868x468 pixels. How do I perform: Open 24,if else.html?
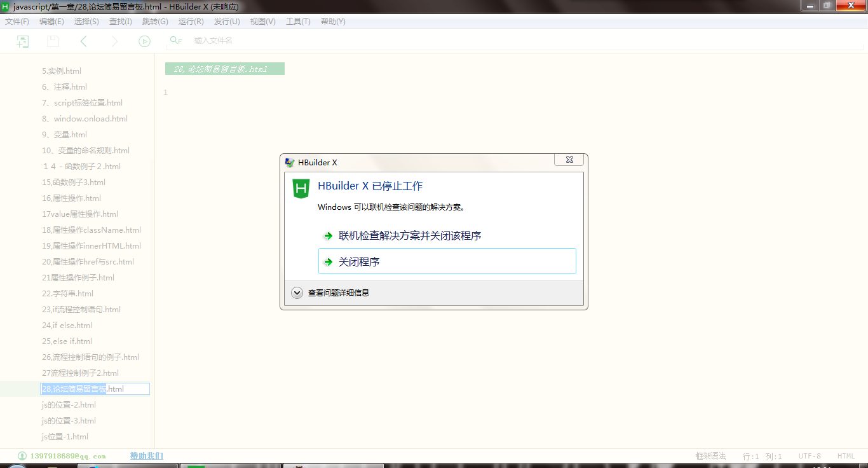coord(67,326)
